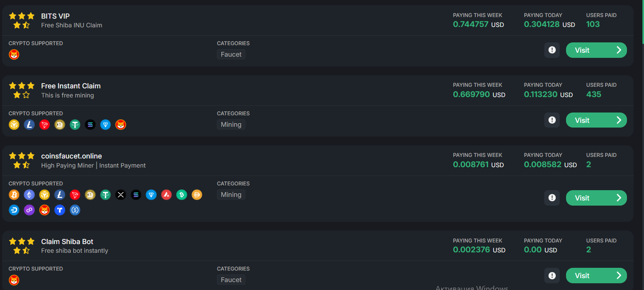Click the Litecoin icon in Free Instant Claim
The width and height of the screenshot is (644, 290).
(29, 125)
